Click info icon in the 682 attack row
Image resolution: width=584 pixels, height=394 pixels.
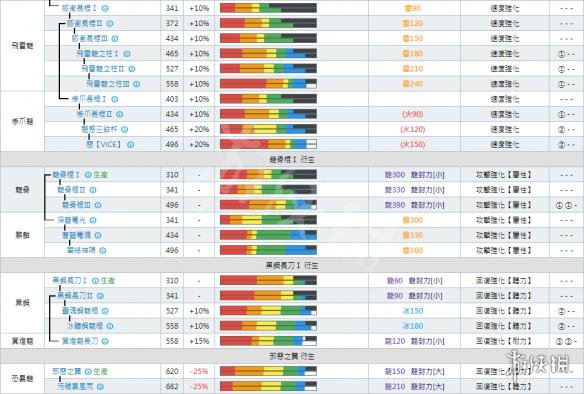coord(101,387)
